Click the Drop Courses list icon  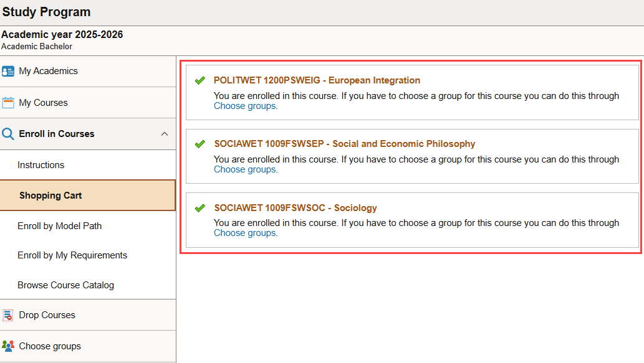(8, 315)
